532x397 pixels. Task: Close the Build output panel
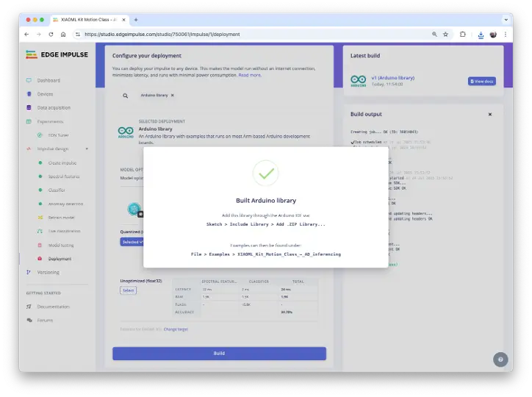tap(490, 114)
